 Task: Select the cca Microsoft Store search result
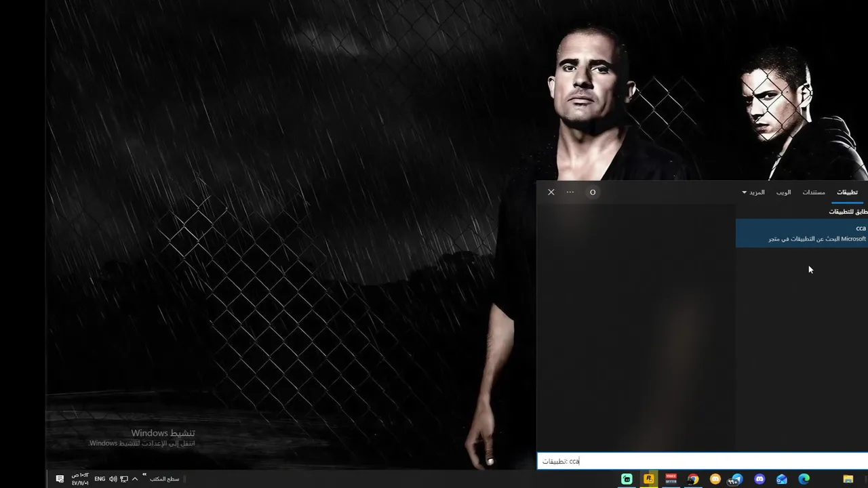tap(802, 233)
